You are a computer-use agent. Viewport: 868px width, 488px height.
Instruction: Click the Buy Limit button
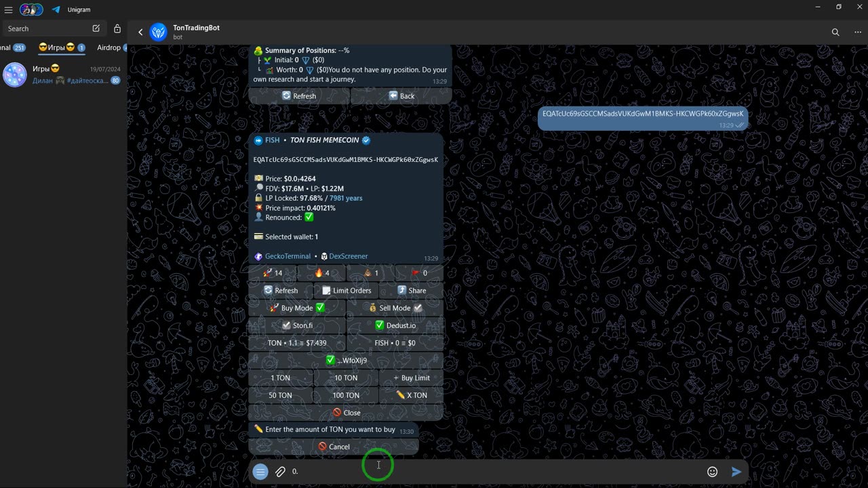point(412,378)
